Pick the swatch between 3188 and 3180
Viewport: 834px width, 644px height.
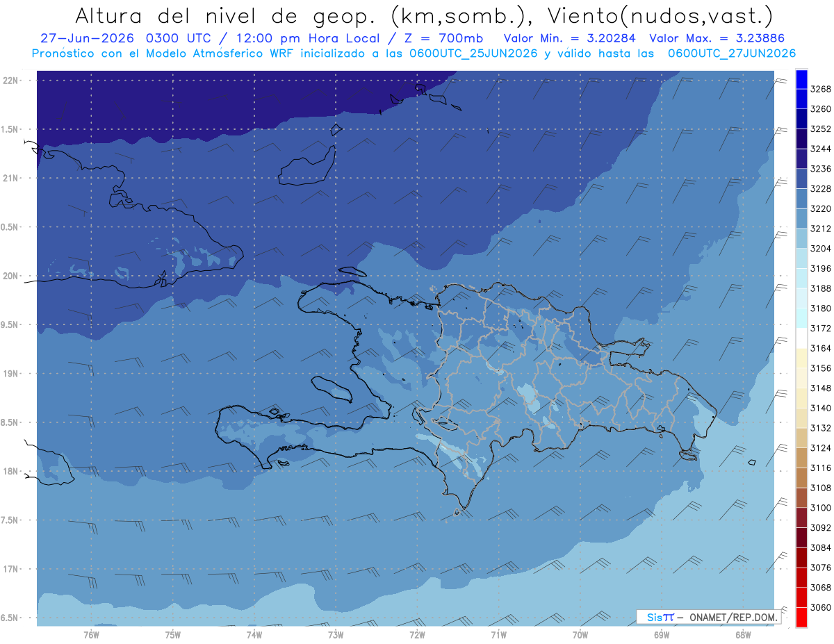point(801,299)
